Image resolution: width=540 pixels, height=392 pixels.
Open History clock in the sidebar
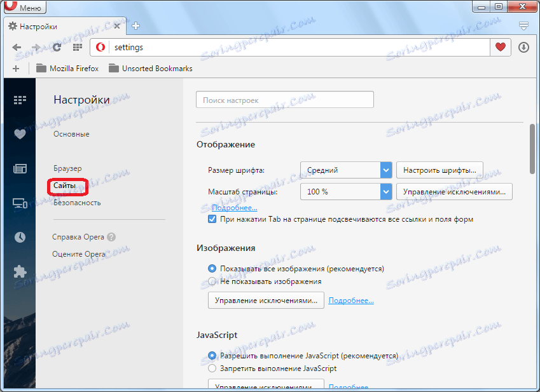click(x=20, y=237)
